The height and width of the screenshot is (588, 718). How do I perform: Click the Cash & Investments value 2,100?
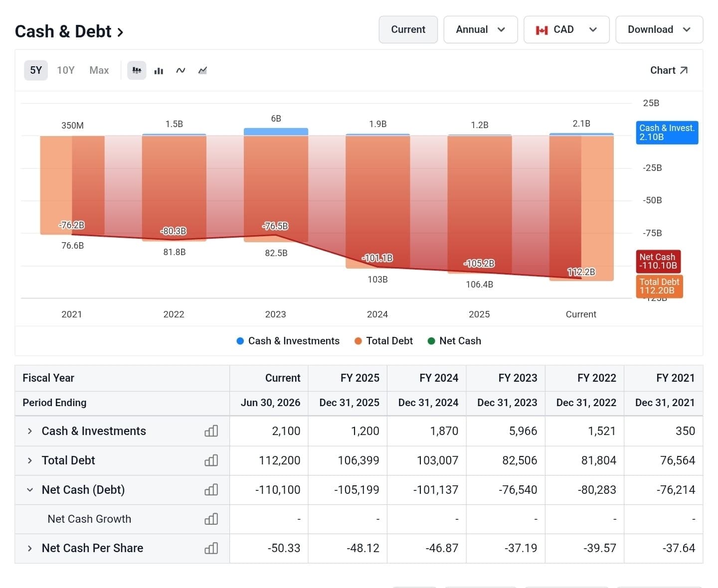click(x=286, y=431)
